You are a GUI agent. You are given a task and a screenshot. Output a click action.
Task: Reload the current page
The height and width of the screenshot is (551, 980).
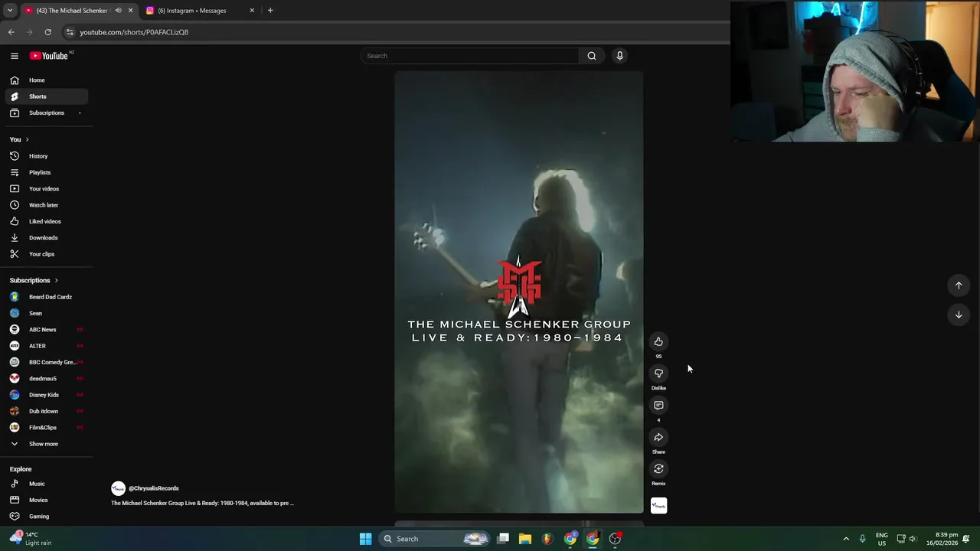point(47,32)
